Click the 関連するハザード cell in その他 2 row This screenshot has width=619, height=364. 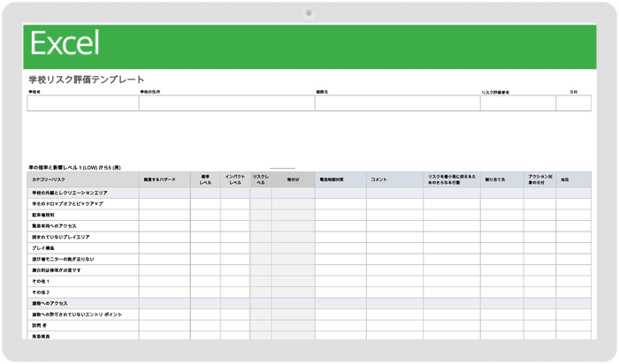tap(164, 292)
